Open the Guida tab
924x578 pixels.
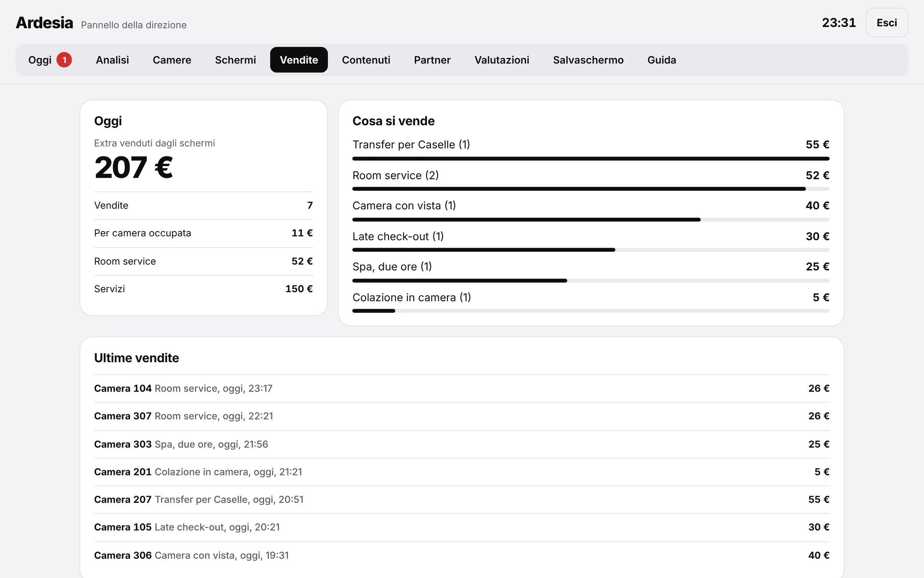point(662,60)
